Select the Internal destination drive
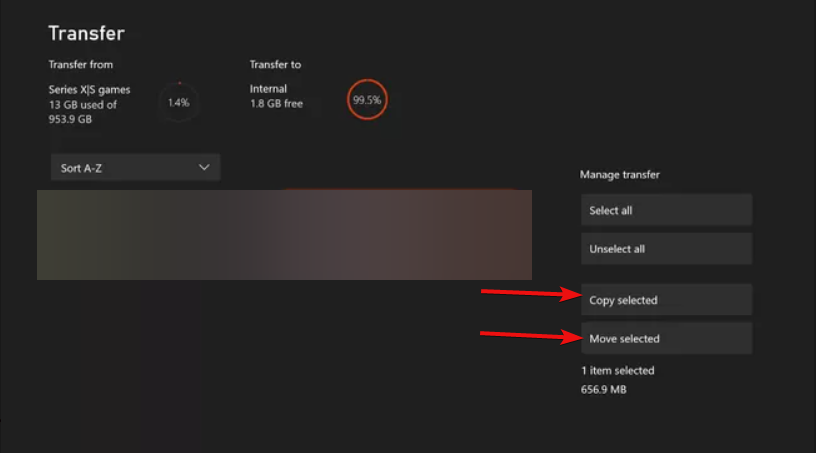816x453 pixels. 268,89
